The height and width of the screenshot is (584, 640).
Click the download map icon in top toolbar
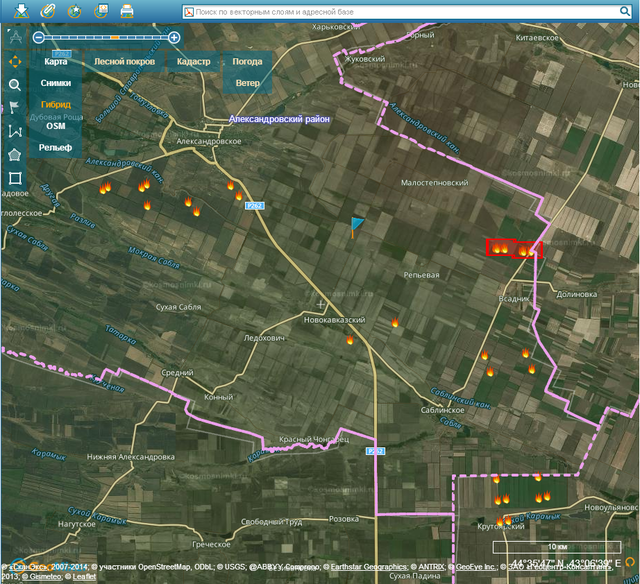[21, 11]
